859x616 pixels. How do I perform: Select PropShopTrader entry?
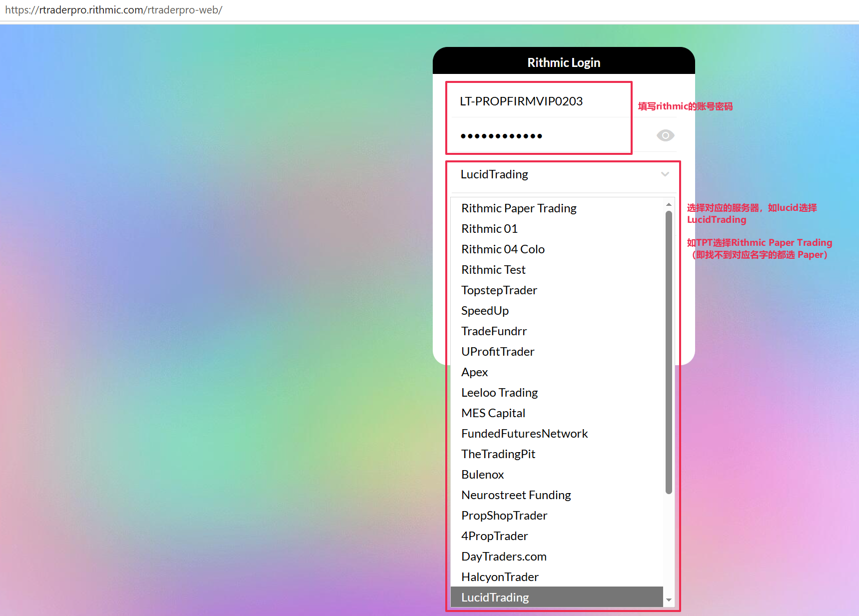(x=557, y=516)
